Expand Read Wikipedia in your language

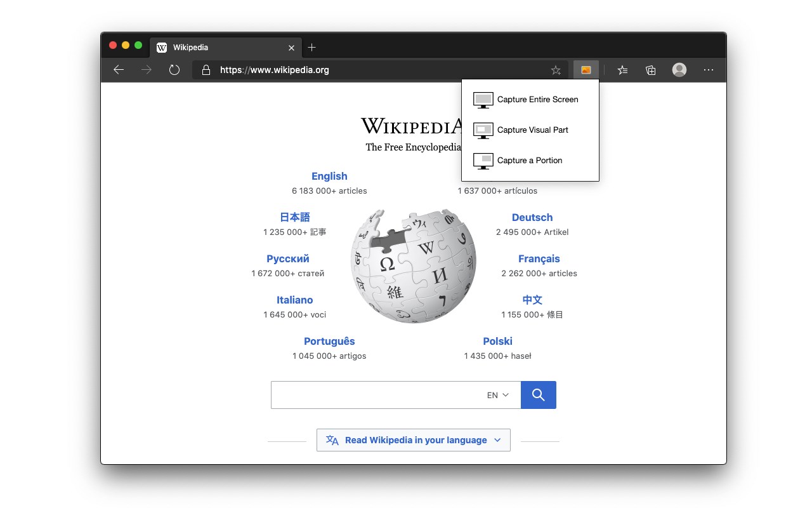click(x=414, y=440)
